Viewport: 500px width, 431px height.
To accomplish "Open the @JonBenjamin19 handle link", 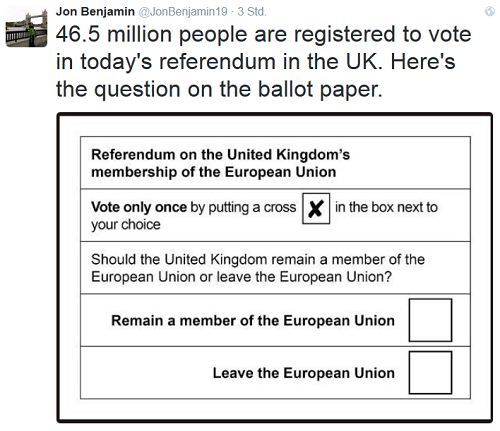I will 183,12.
